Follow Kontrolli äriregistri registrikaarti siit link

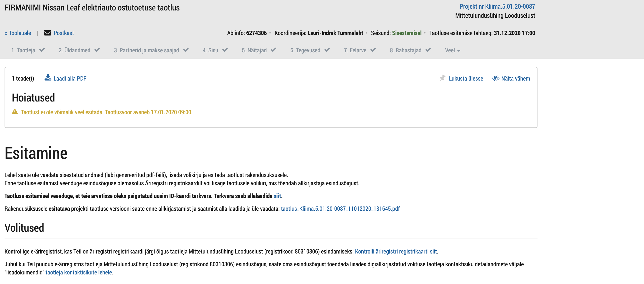tap(396, 251)
